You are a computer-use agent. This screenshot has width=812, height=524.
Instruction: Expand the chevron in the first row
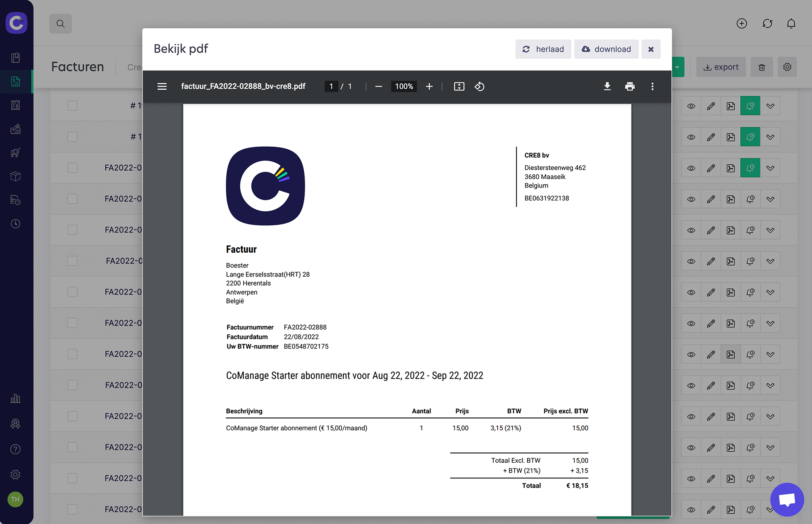pos(770,106)
